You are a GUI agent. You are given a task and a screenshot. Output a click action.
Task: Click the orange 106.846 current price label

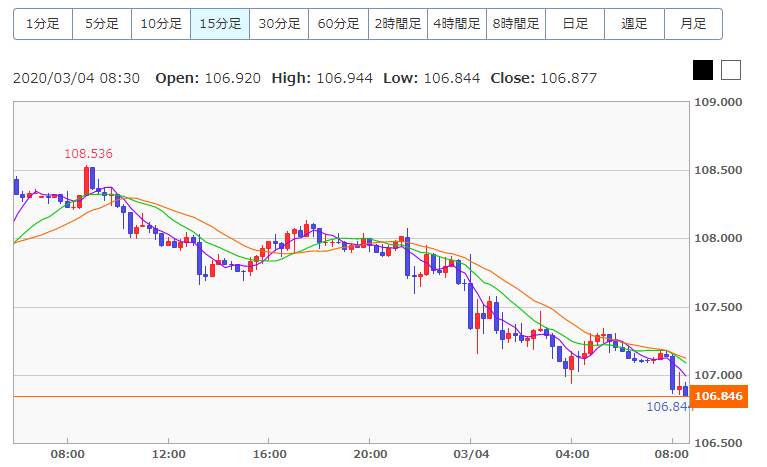719,397
